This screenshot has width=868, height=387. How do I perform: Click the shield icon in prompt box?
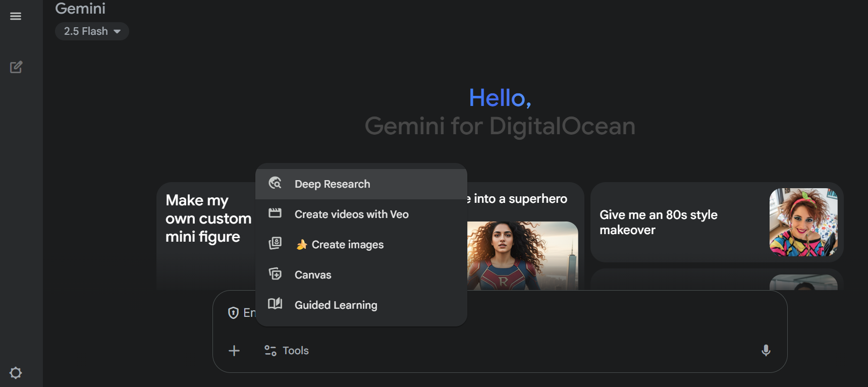[233, 313]
